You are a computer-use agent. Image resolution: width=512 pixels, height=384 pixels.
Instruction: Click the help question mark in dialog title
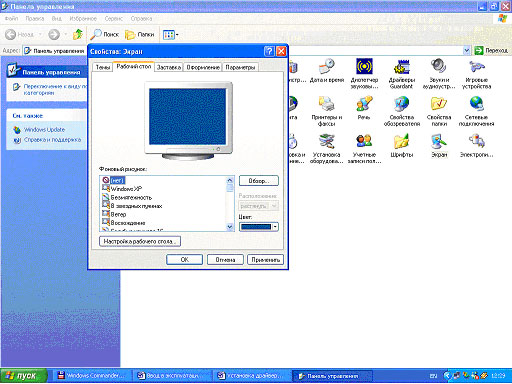[x=269, y=51]
